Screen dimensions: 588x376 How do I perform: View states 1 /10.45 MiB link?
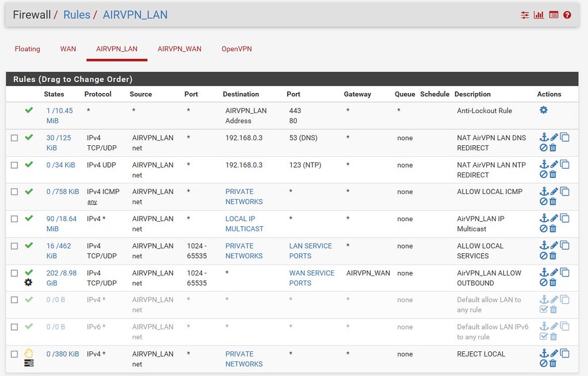tap(59, 115)
